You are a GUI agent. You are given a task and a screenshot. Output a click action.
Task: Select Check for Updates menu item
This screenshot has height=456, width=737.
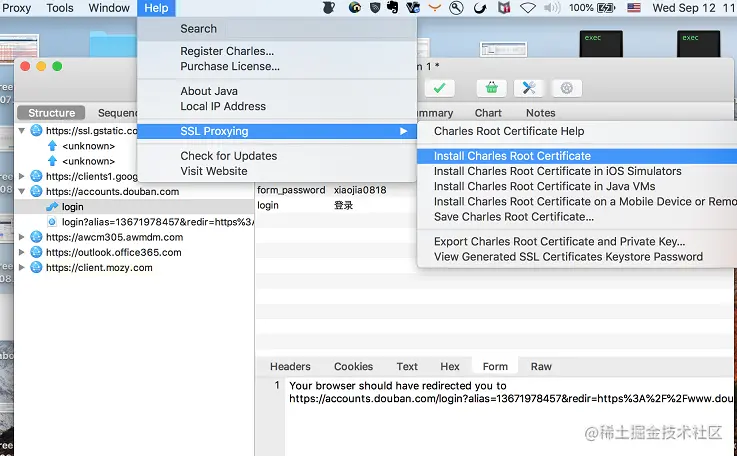(277, 156)
